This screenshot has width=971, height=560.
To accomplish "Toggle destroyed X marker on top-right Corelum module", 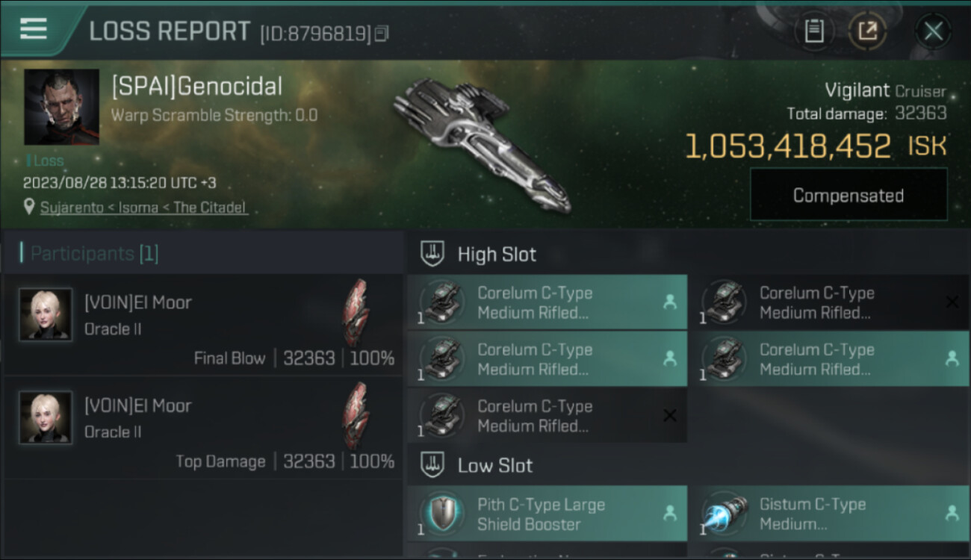I will tap(952, 302).
